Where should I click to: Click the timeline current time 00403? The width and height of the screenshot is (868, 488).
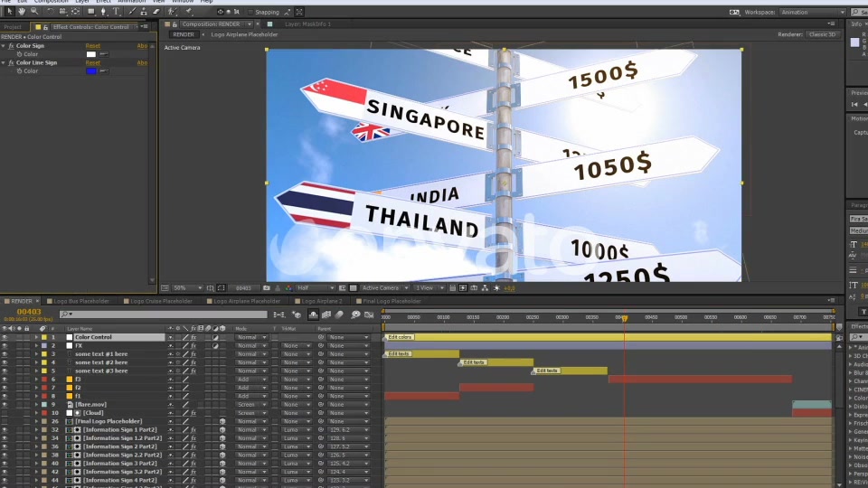pos(29,312)
